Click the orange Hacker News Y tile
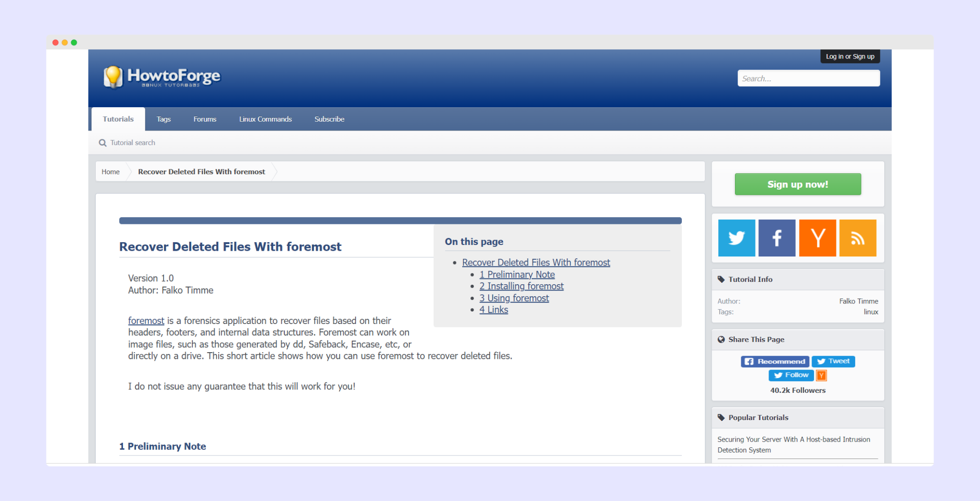This screenshot has height=501, width=980. tap(817, 238)
